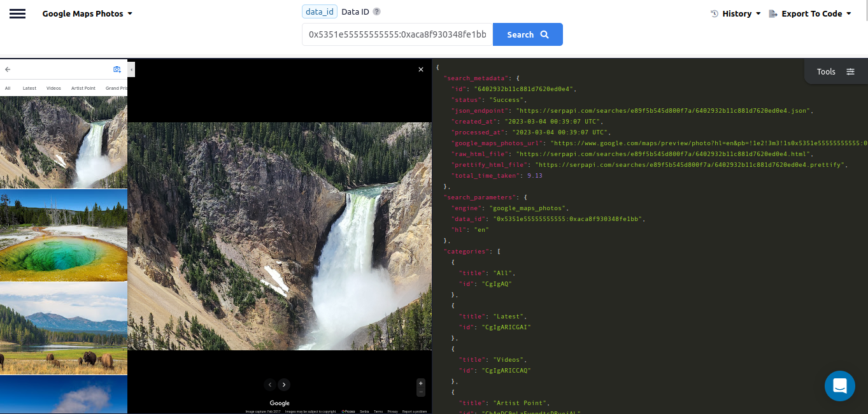Click the add photo camera icon

tap(117, 69)
